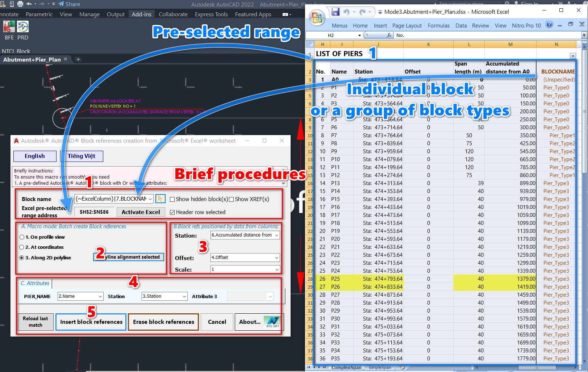This screenshot has width=588, height=372.
Task: Click Excel select-all corner triangle
Action: tap(310, 44)
